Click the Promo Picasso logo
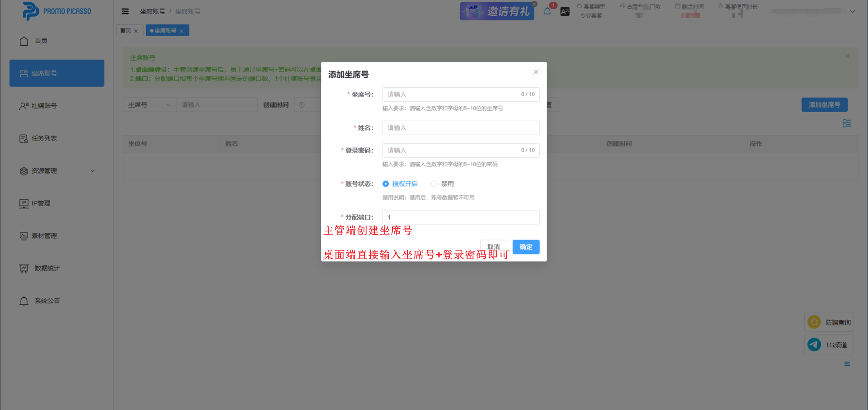The width and height of the screenshot is (868, 410). [x=57, y=11]
